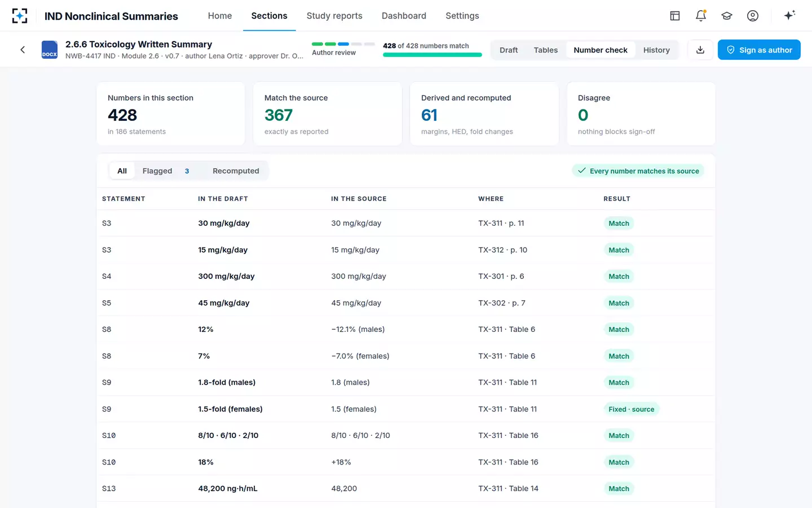Click the 300 mg/kg/day draft value
Viewport: 812px width, 508px height.
[x=226, y=277]
